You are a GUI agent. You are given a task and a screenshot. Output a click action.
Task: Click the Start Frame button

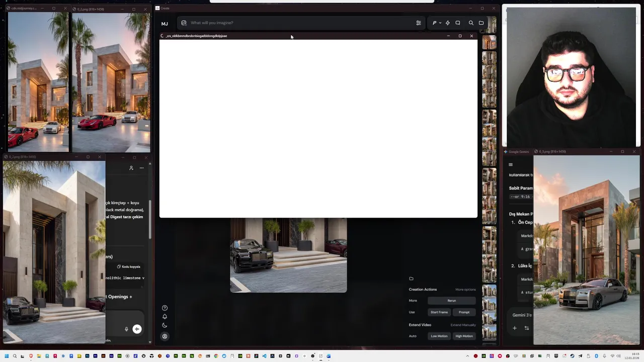pyautogui.click(x=439, y=312)
